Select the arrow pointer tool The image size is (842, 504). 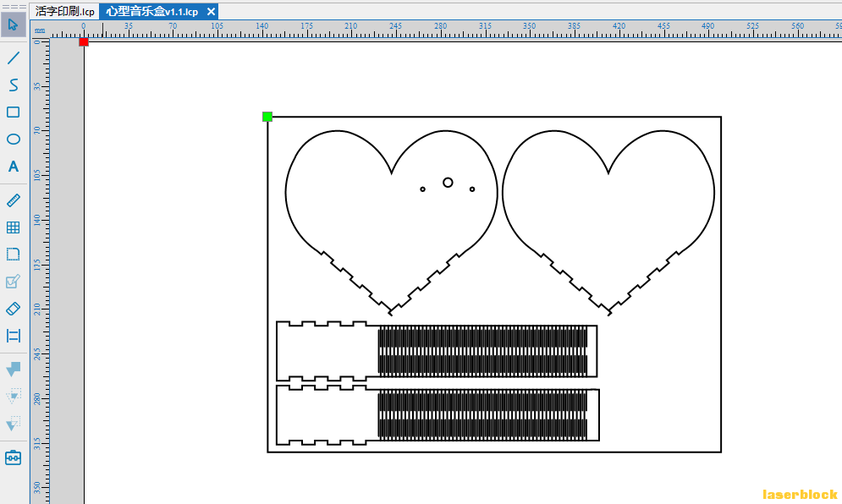[x=13, y=25]
